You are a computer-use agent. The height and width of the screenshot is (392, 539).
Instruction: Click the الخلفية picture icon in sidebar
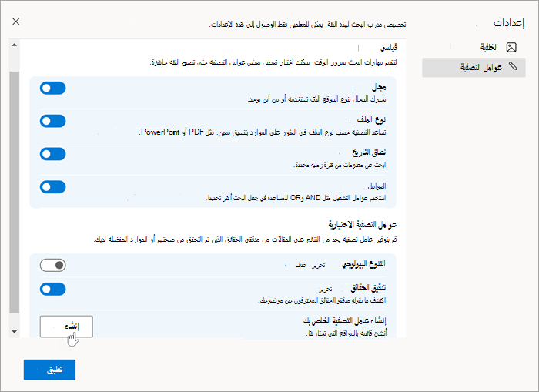[x=511, y=47]
